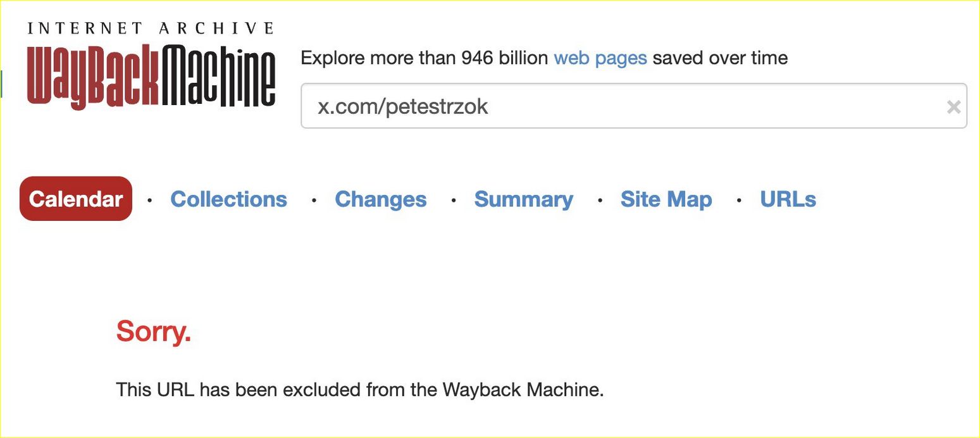
Task: Open the Changes tab
Action: (381, 199)
